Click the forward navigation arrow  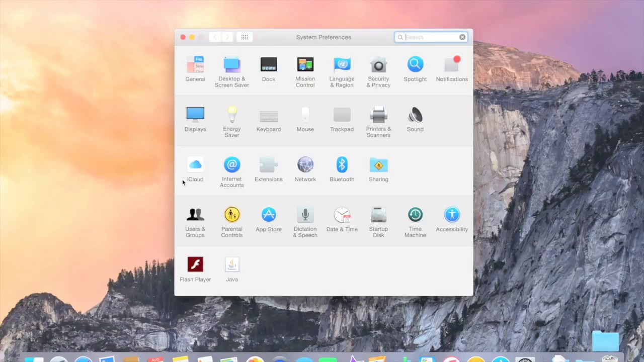coord(227,37)
